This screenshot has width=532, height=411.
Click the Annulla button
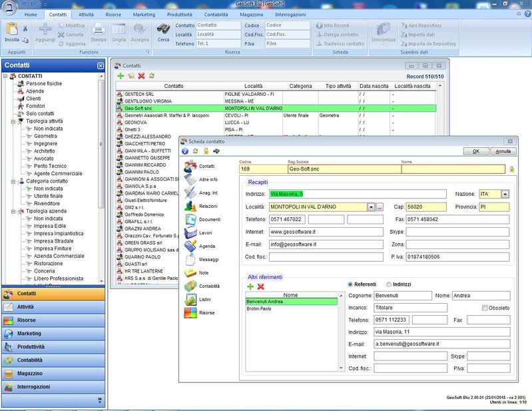coord(504,151)
